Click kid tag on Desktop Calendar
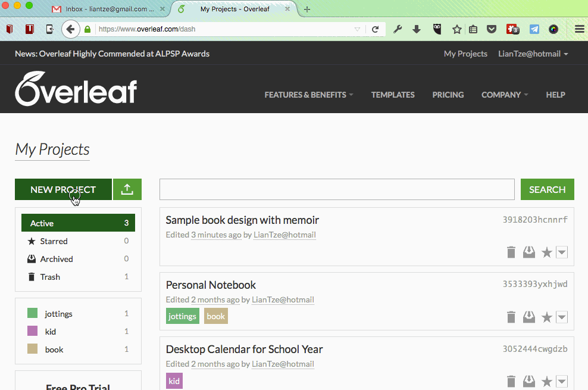The image size is (588, 390). 174,381
